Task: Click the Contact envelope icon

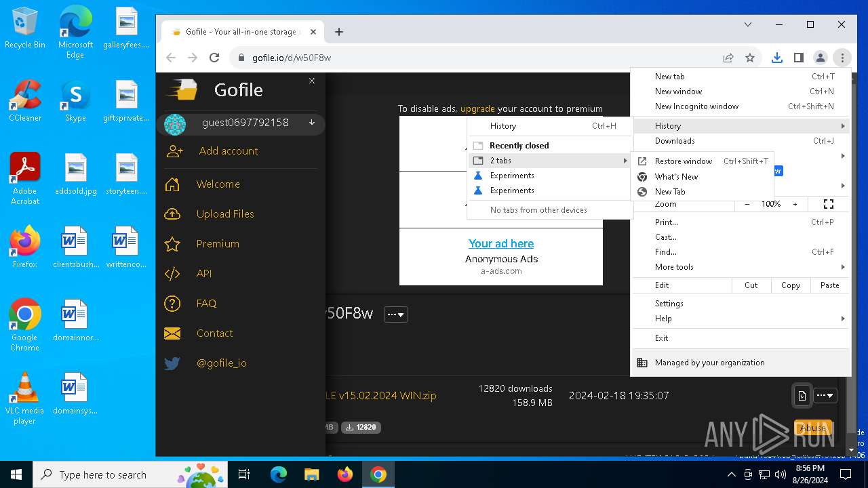Action: [172, 333]
